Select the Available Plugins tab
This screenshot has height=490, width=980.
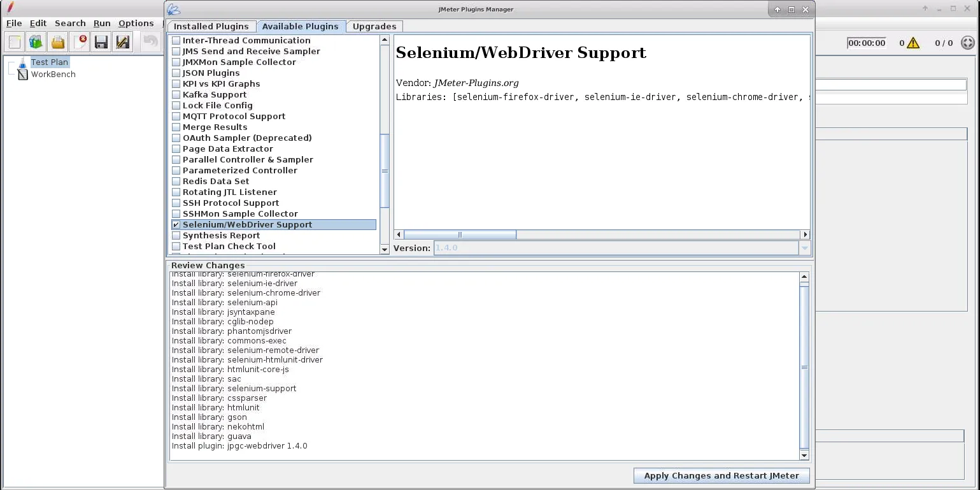point(301,26)
